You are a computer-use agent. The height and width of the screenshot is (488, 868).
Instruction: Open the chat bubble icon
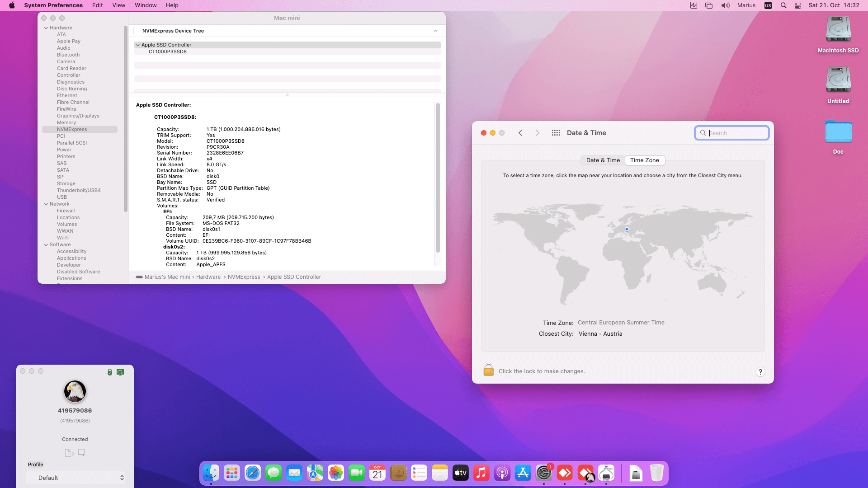click(81, 453)
